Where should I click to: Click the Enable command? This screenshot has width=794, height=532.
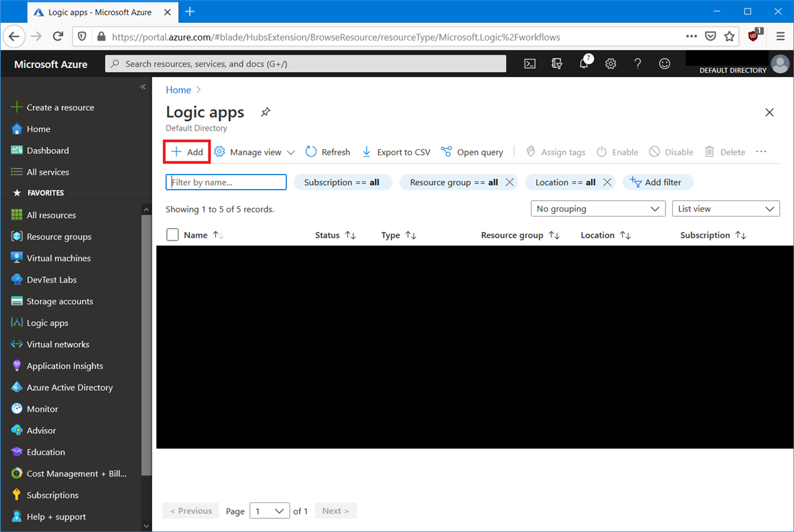[x=617, y=152]
